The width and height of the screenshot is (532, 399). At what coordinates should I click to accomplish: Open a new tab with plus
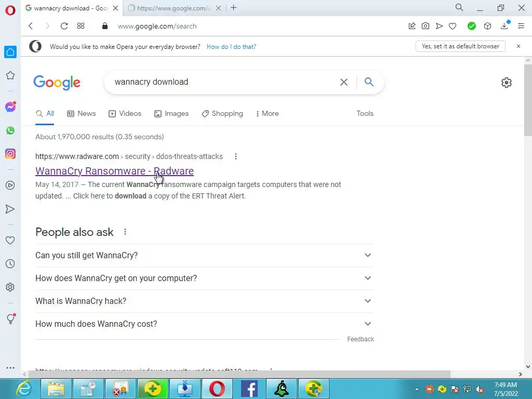pyautogui.click(x=233, y=8)
